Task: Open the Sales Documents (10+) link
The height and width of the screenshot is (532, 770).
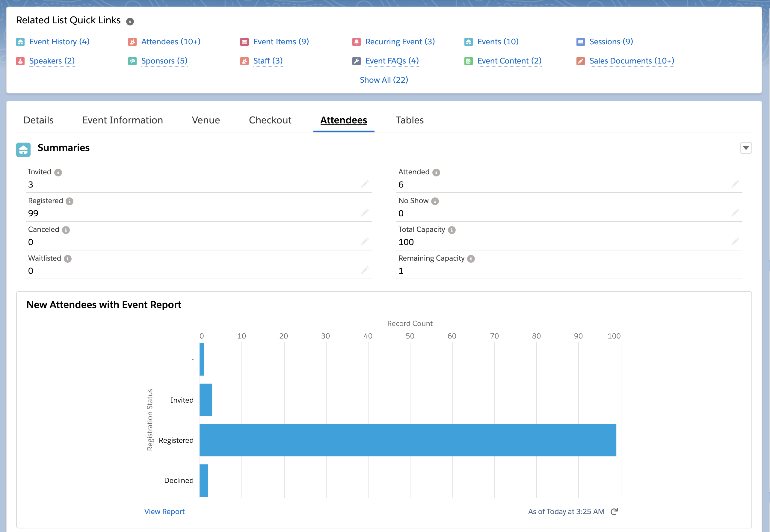Action: click(x=631, y=61)
